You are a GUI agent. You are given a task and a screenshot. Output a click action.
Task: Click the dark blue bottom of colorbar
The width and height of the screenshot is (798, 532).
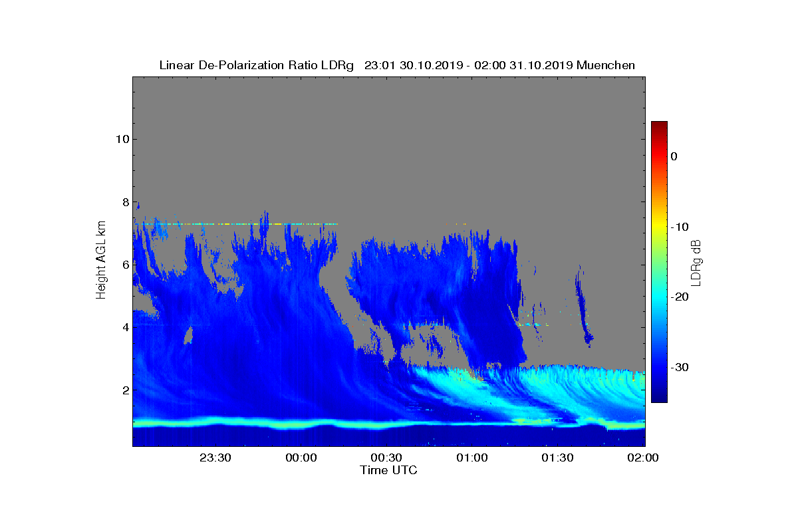tap(659, 399)
